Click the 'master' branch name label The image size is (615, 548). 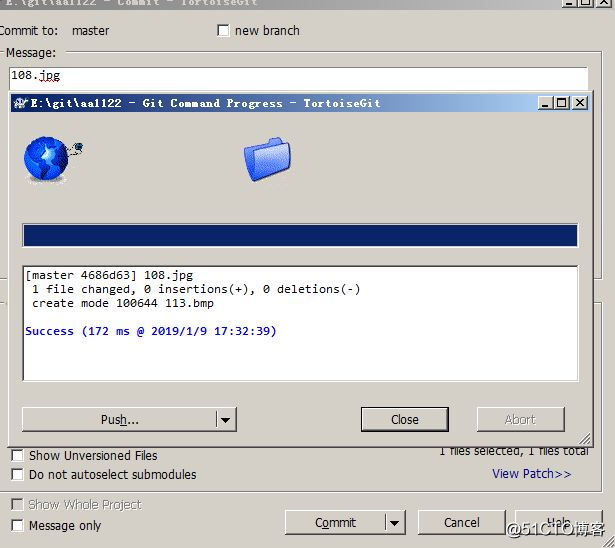tap(91, 30)
